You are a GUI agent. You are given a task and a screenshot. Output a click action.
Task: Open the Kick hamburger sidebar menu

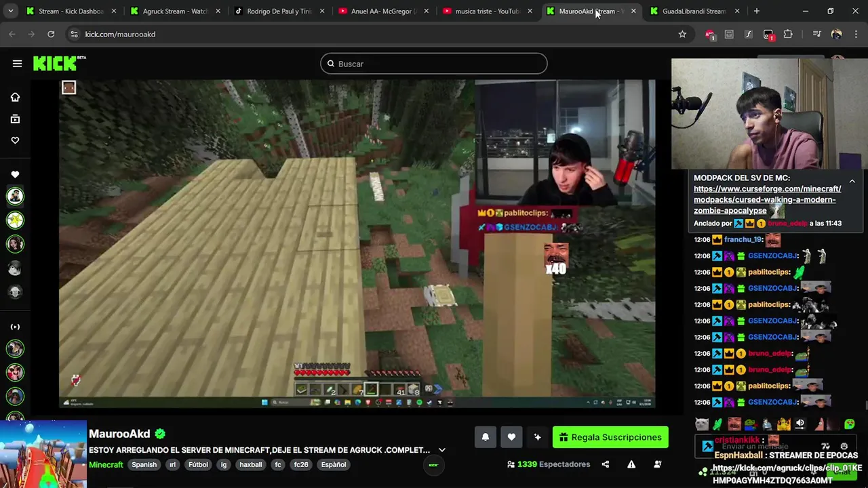tap(17, 64)
